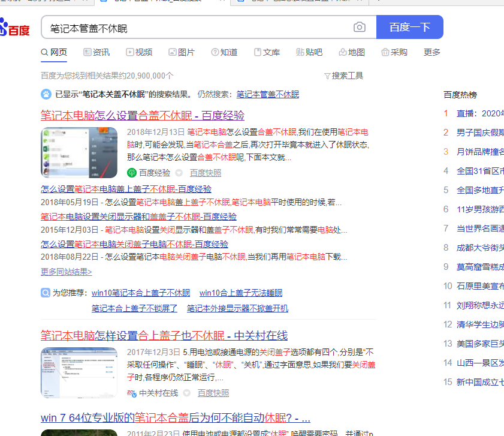This screenshot has width=504, height=436.
Task: Open suggestion 笔记本合上盖子不锁屏了
Action: [x=134, y=309]
